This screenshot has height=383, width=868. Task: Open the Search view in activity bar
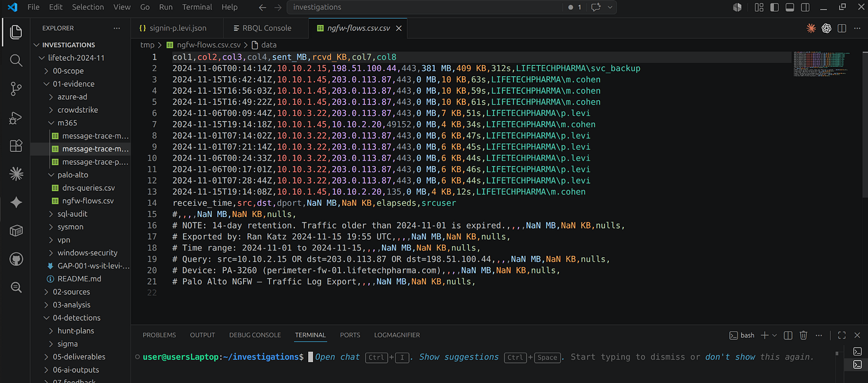[x=16, y=60]
